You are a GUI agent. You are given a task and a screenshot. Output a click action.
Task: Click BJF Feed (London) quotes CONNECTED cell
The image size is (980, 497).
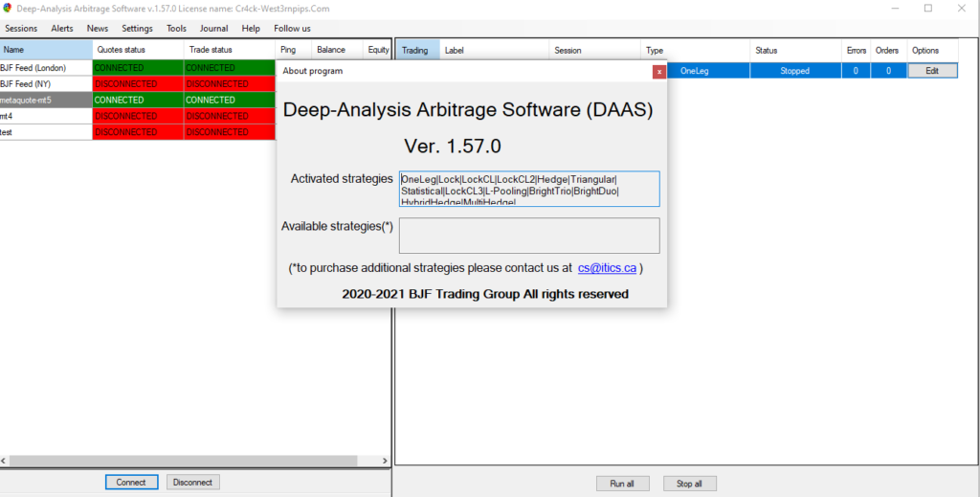click(x=138, y=68)
